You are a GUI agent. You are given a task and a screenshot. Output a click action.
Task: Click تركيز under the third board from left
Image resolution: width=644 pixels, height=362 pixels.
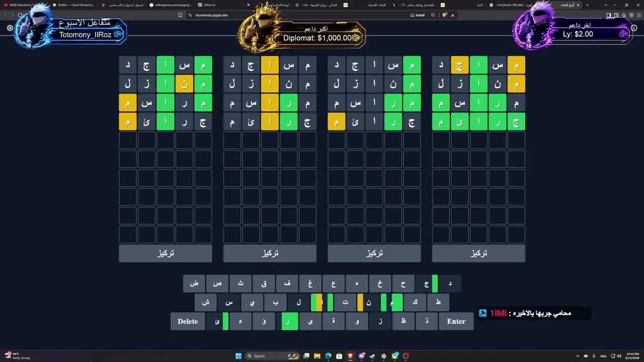click(374, 253)
